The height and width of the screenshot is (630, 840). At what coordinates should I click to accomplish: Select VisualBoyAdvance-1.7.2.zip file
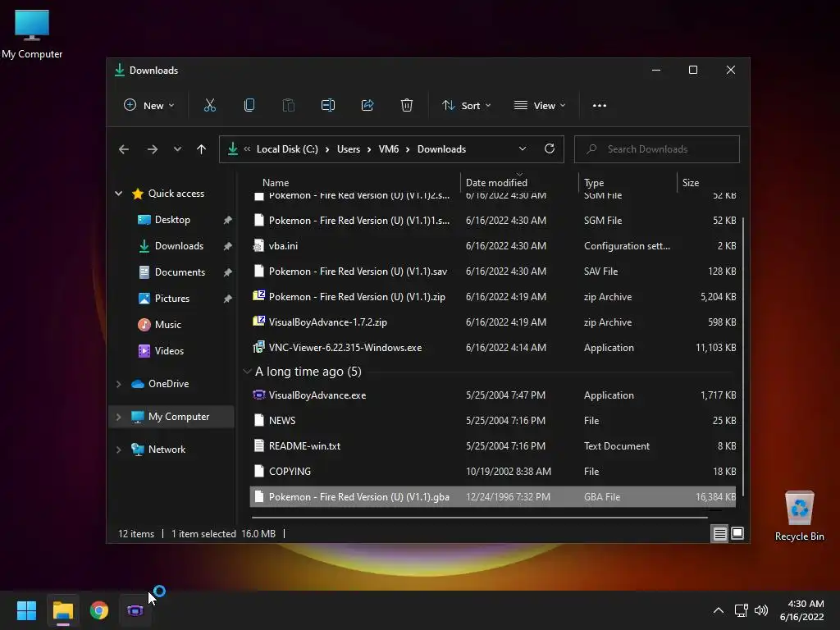click(493, 322)
